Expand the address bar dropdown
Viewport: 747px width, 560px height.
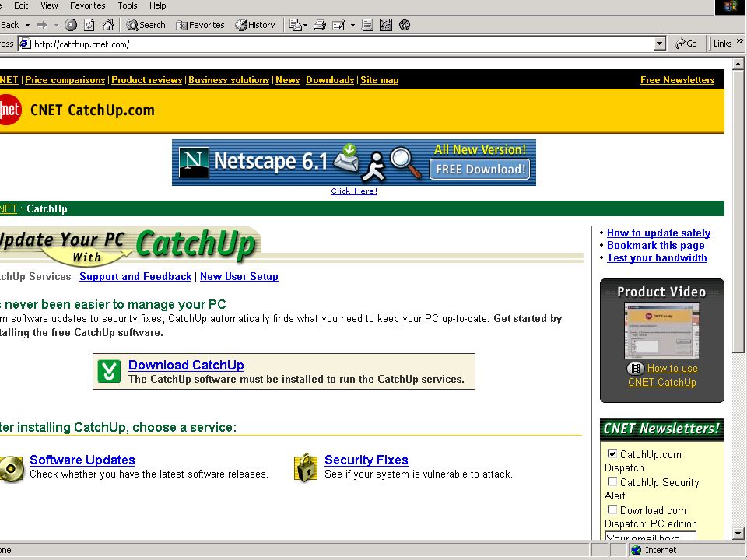click(659, 44)
